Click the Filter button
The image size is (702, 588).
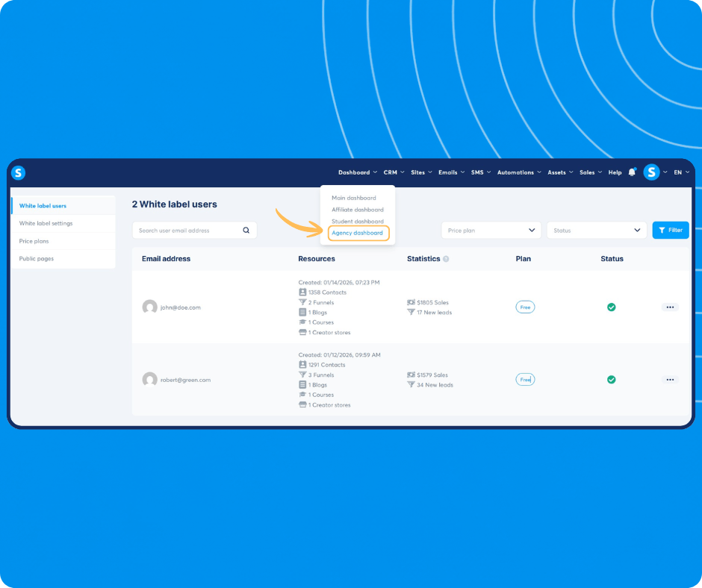coord(670,230)
